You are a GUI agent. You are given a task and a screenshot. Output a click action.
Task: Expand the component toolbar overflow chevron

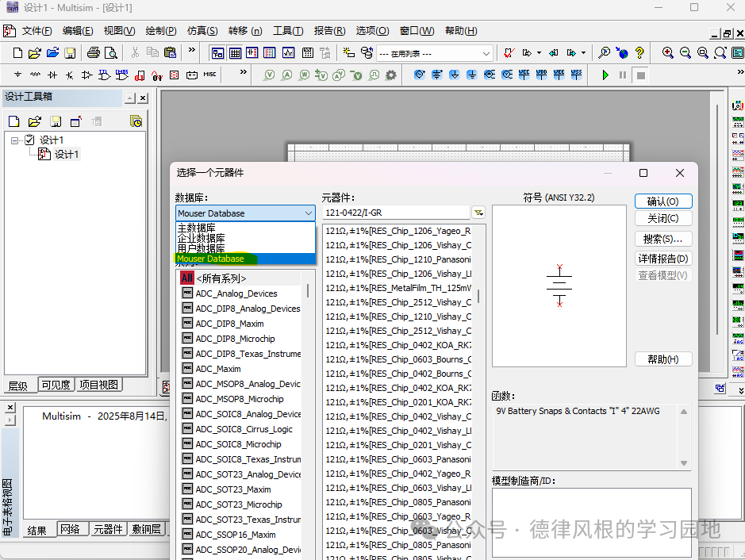[244, 72]
